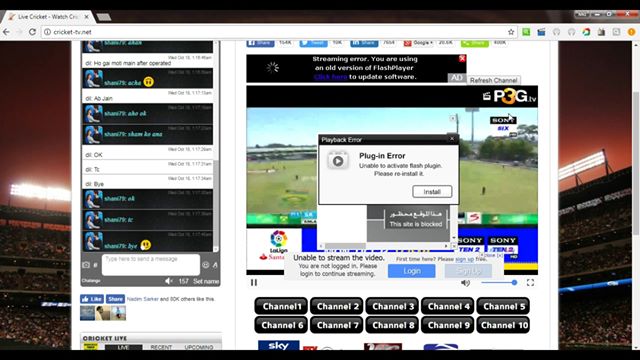Switch to Channel 7
This screenshot has height=360, width=640.
coord(337,325)
